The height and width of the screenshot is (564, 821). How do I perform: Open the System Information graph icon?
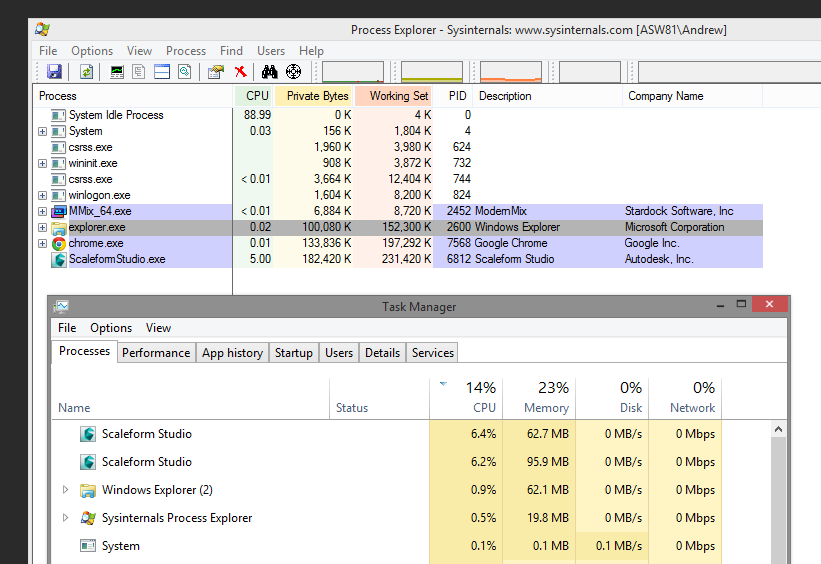coord(117,71)
